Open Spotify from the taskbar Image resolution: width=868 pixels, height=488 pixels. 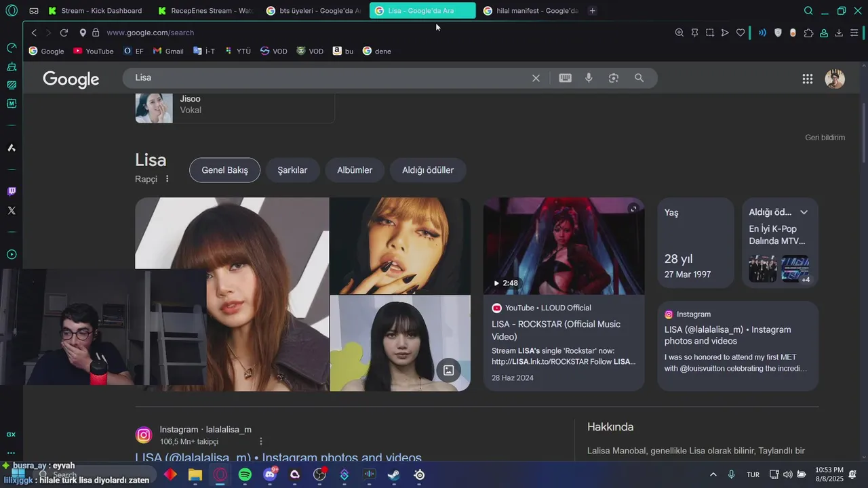245,475
